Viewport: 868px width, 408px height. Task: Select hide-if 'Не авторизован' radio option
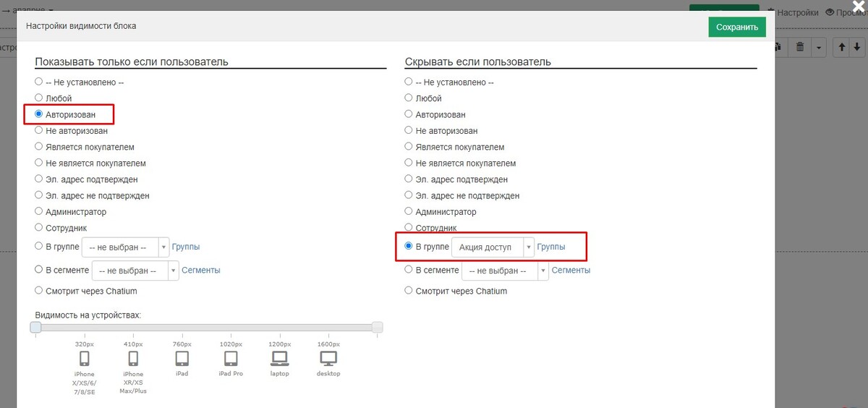(409, 130)
